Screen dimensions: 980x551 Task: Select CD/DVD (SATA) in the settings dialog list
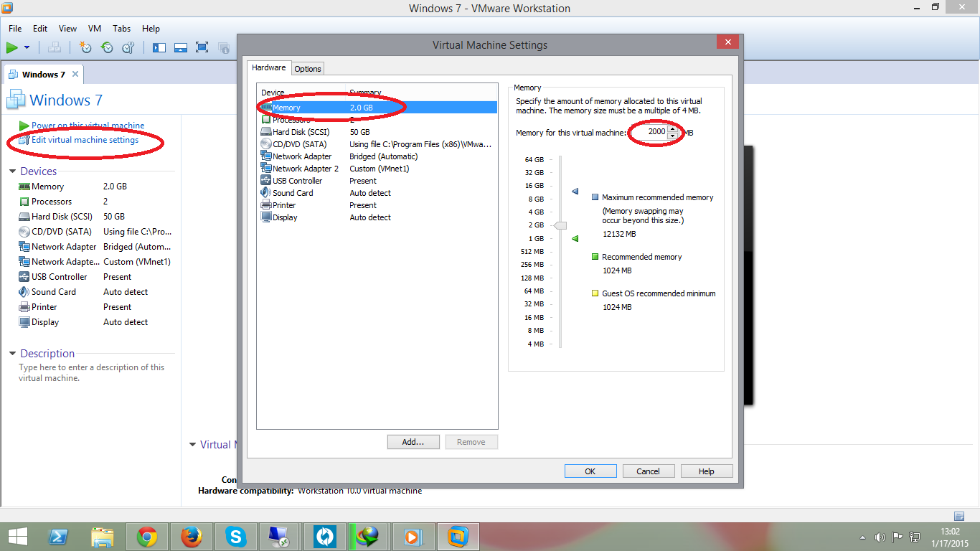click(x=377, y=144)
